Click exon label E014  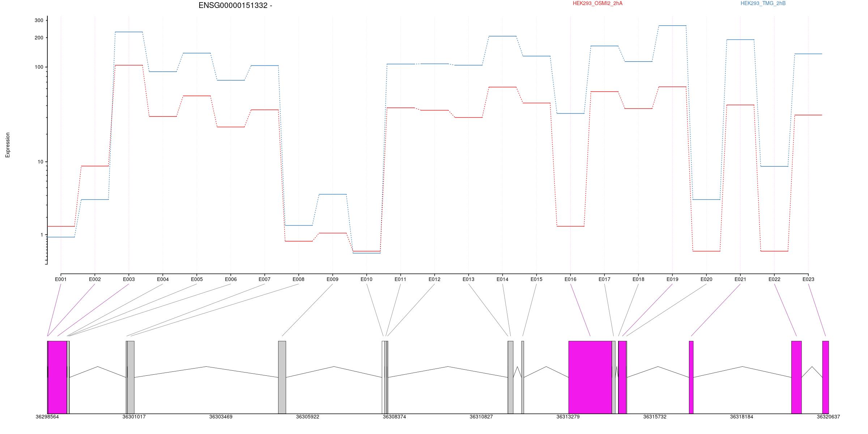(x=502, y=279)
